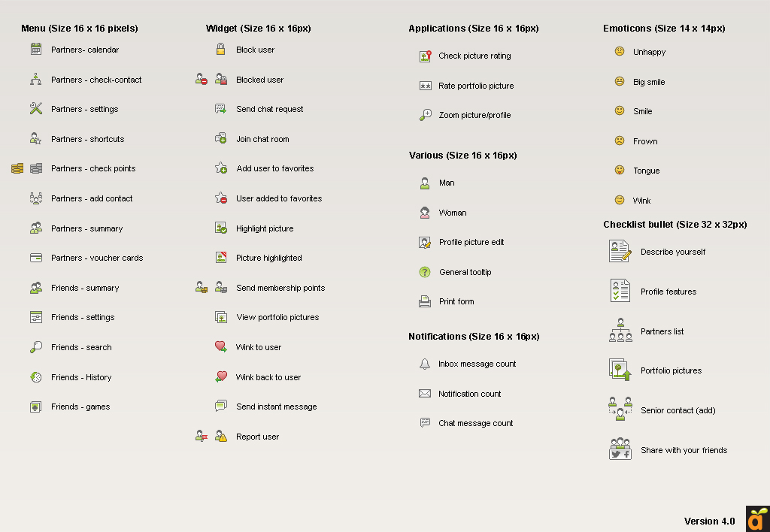The height and width of the screenshot is (532, 770).
Task: Click the Add user to favorites star icon
Action: (x=221, y=168)
